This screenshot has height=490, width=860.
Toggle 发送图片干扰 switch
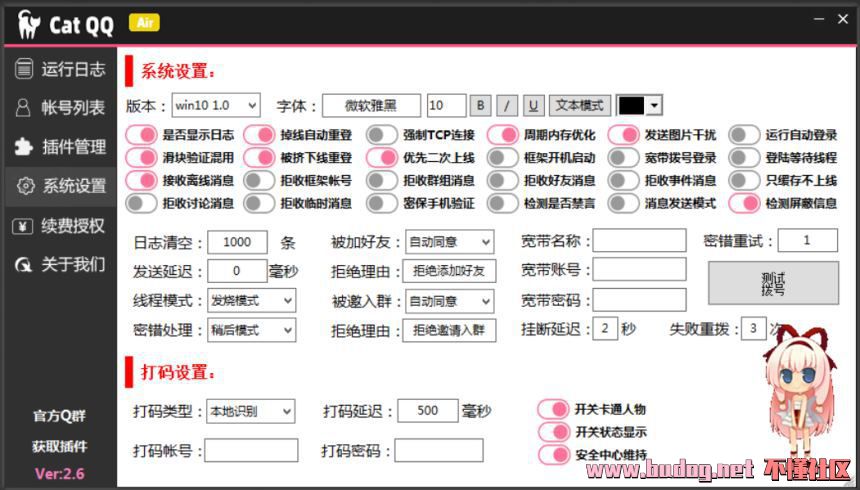(623, 135)
